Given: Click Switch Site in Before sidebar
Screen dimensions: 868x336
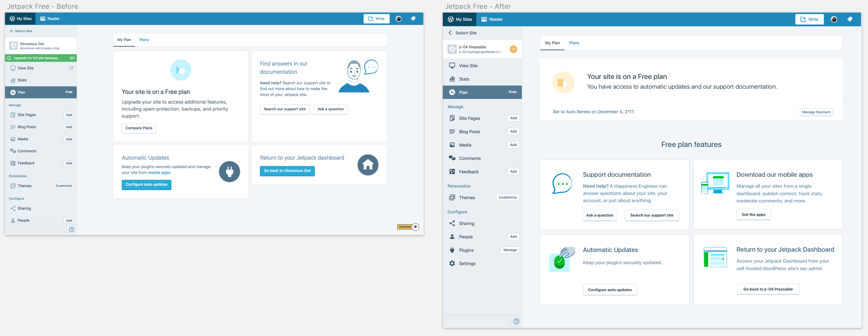Looking at the screenshot, I should pyautogui.click(x=21, y=31).
